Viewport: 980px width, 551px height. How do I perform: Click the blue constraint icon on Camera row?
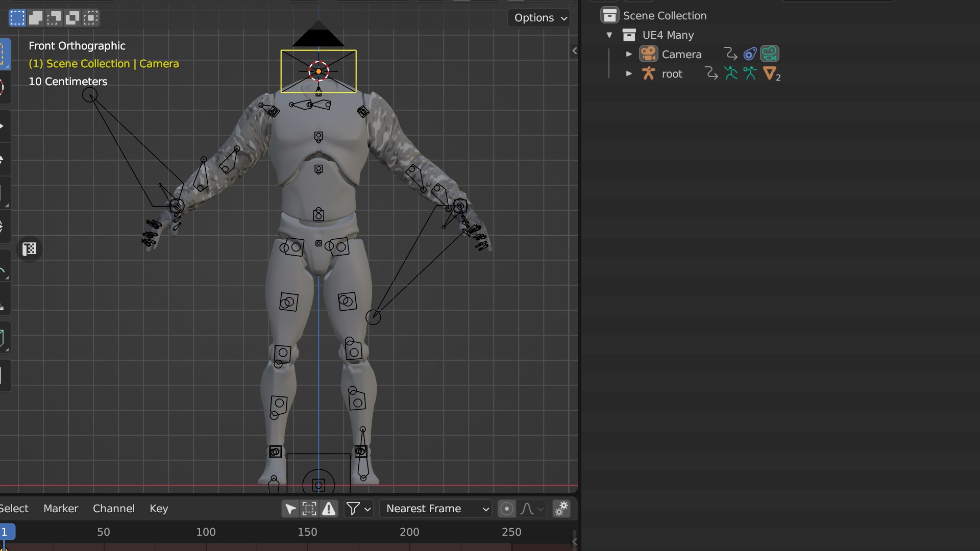[x=750, y=54]
